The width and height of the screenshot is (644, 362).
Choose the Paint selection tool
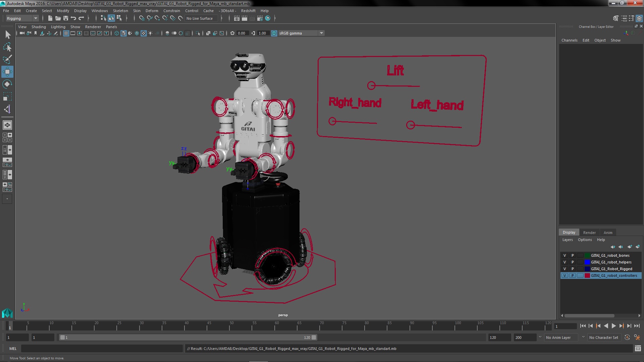click(7, 59)
